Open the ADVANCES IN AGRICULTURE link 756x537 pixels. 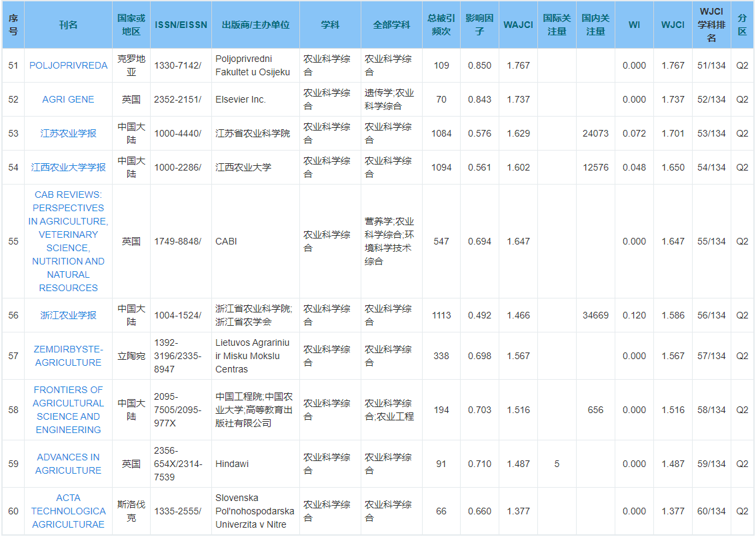click(x=69, y=464)
